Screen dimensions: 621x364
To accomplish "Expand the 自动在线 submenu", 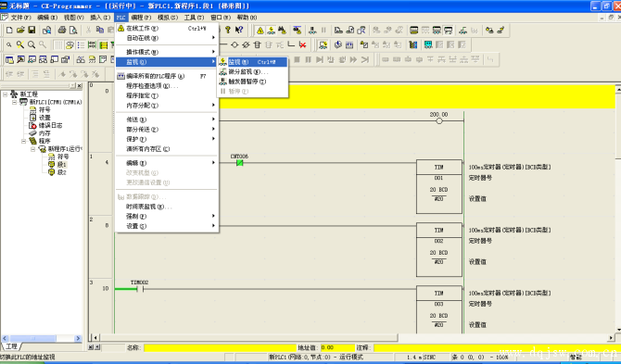I will coord(167,38).
